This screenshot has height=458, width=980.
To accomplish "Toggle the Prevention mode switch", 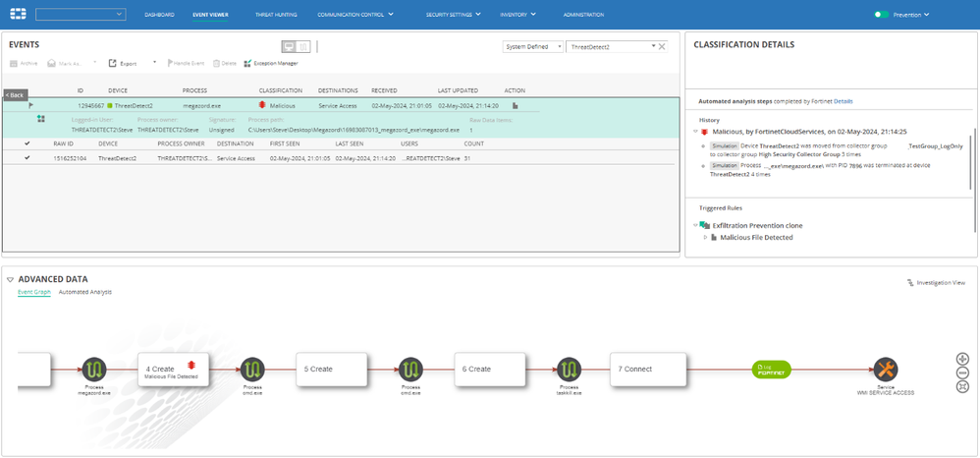I will click(x=882, y=15).
